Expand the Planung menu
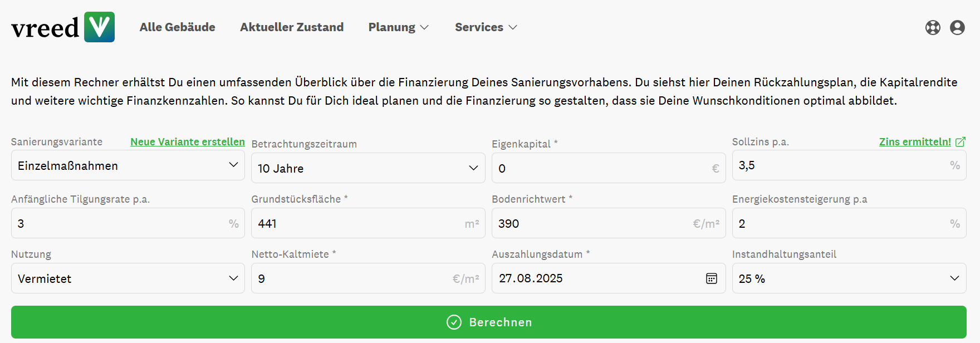The height and width of the screenshot is (343, 980). 398,27
